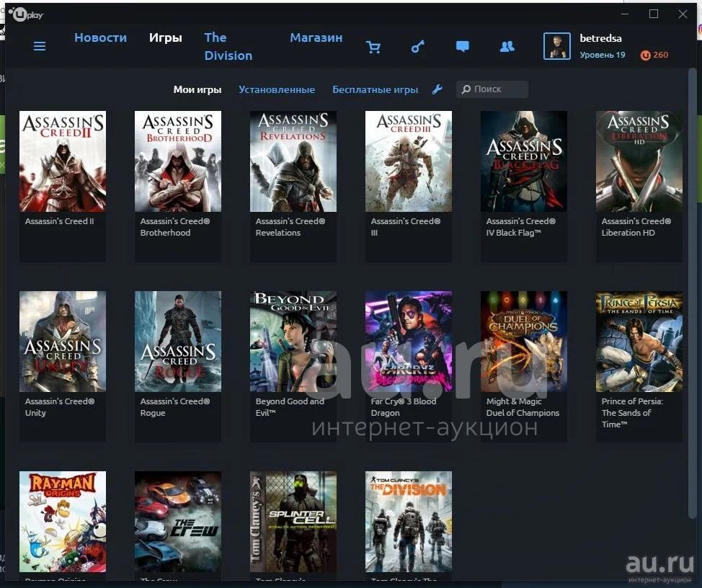Open Tom Clancy's Splinter Cell cover

pyautogui.click(x=293, y=521)
